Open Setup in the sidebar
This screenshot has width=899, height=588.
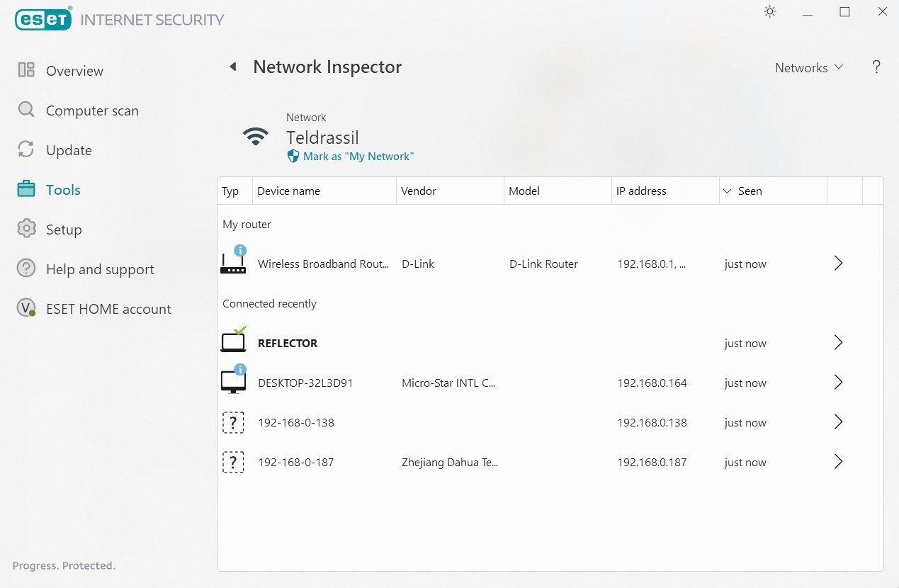(64, 230)
